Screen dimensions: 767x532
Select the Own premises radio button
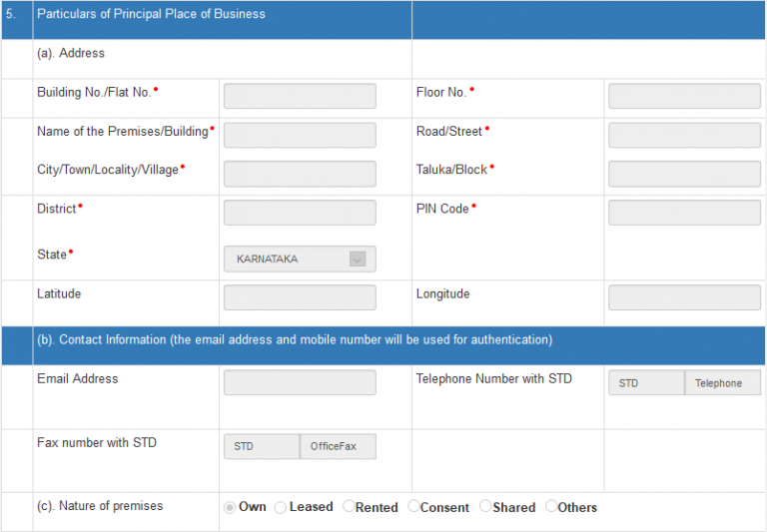230,507
